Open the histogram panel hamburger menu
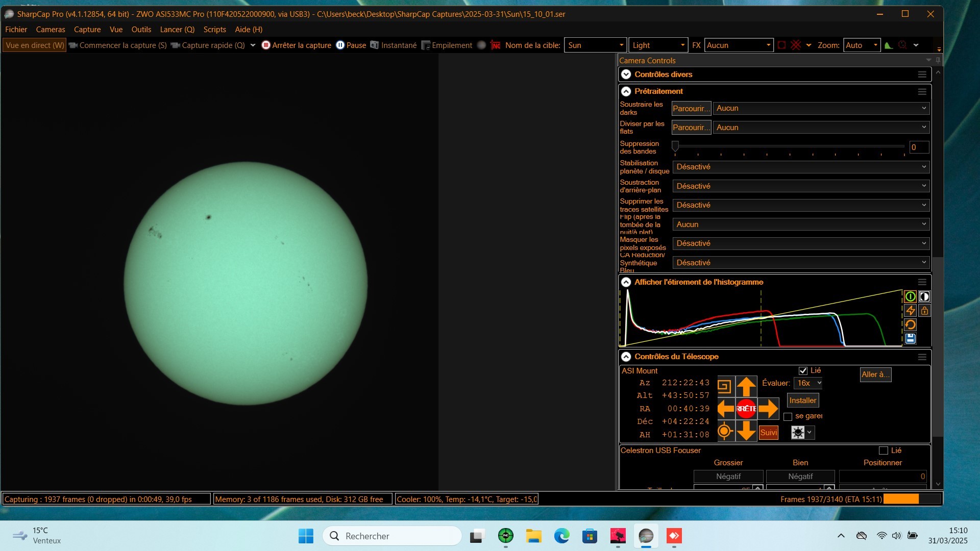Image resolution: width=980 pixels, height=551 pixels. click(x=922, y=282)
